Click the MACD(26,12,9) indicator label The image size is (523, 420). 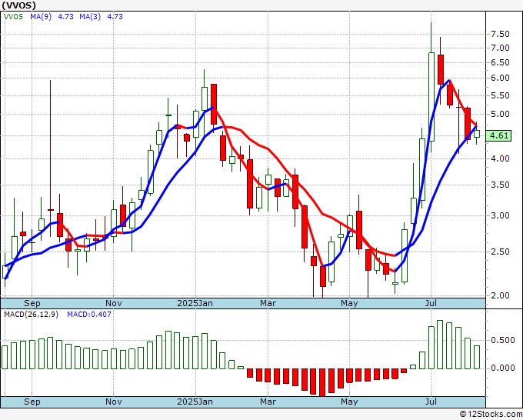click(31, 315)
